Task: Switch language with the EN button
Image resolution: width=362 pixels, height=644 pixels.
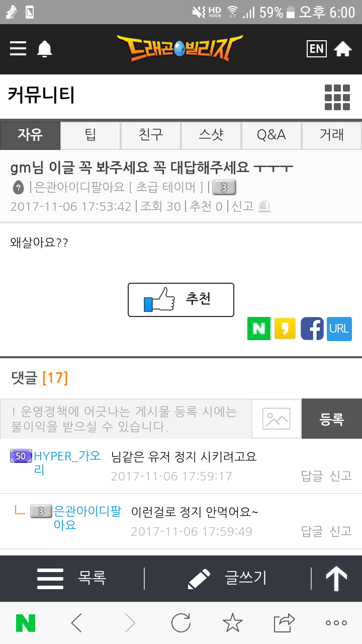Action: coord(317,48)
